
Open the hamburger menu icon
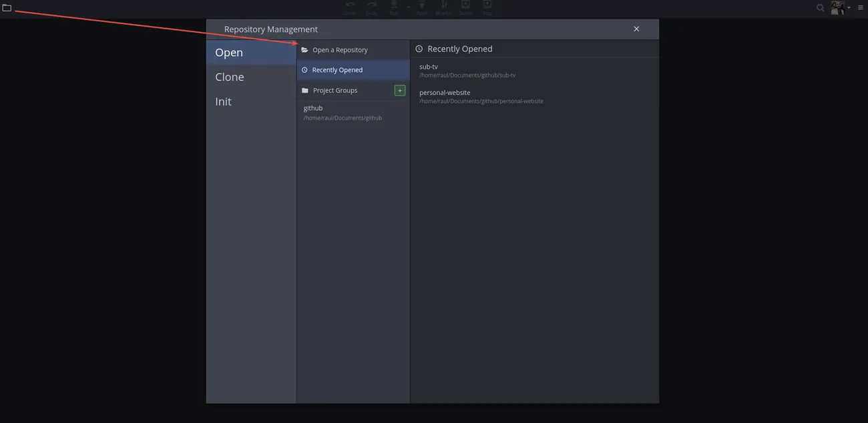click(861, 8)
